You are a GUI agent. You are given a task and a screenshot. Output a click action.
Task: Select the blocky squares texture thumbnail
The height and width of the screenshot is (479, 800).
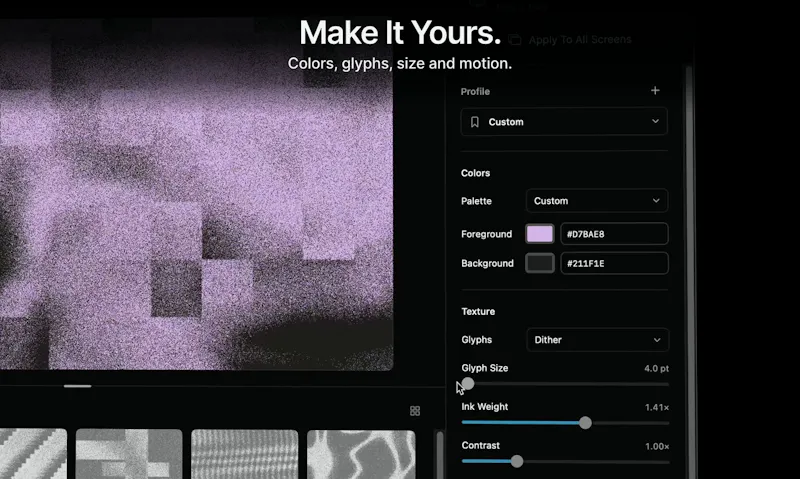coord(129,454)
